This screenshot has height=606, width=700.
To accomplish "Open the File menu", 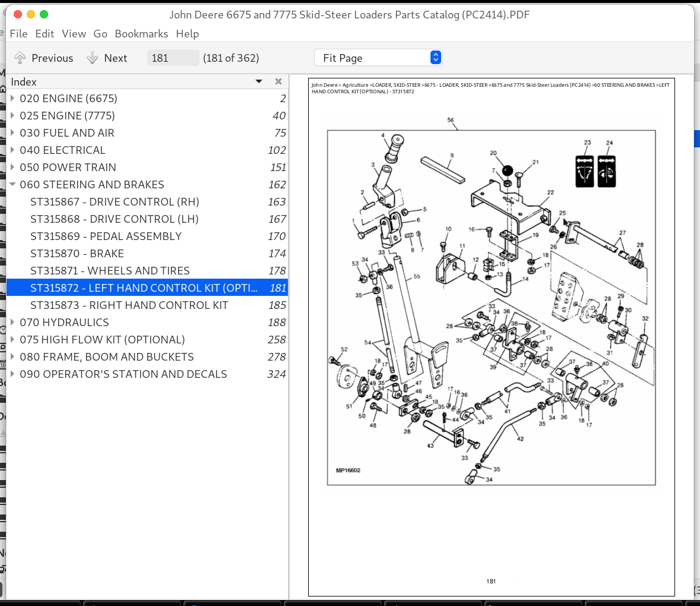I will (x=18, y=34).
